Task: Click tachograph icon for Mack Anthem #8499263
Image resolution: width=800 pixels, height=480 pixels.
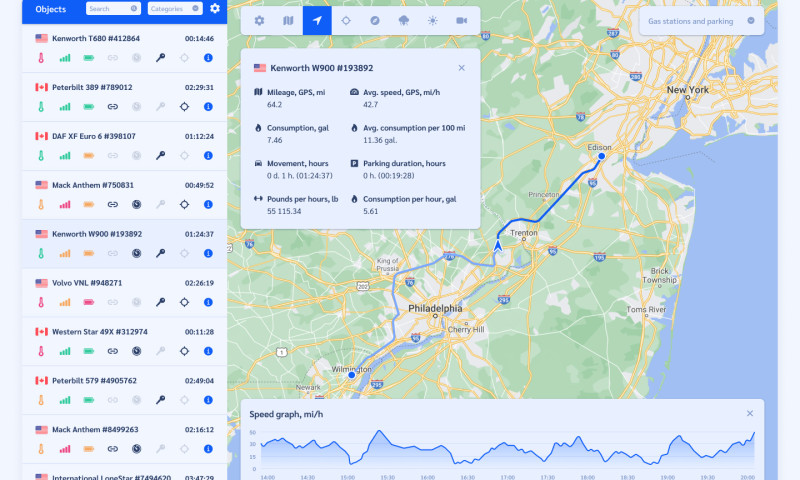Action: point(136,449)
